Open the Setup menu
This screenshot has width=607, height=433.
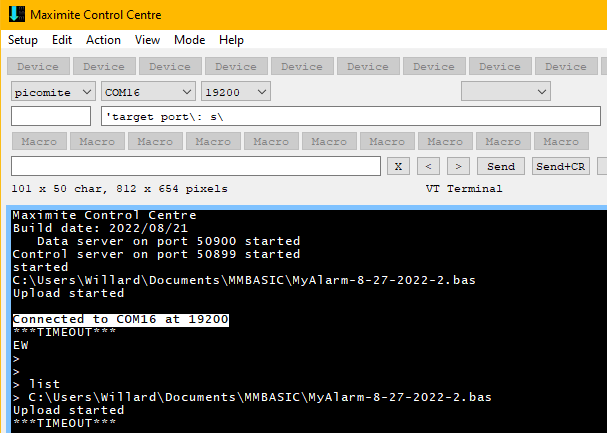(23, 40)
